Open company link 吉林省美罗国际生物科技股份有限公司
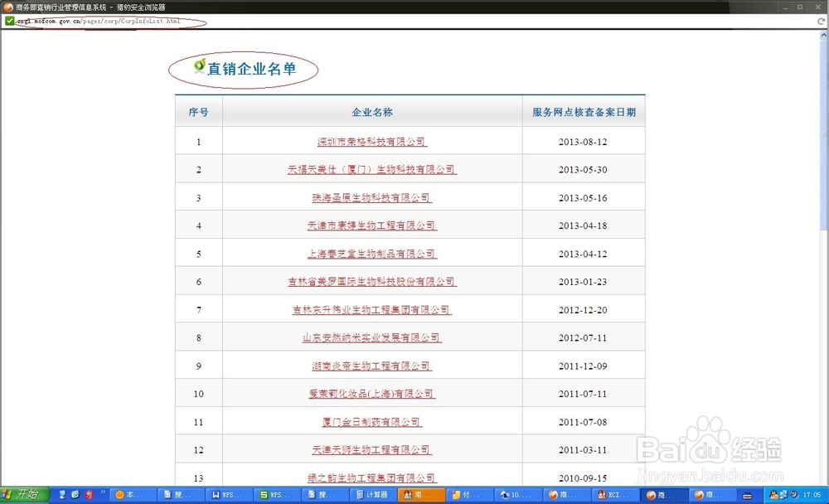 tap(372, 282)
